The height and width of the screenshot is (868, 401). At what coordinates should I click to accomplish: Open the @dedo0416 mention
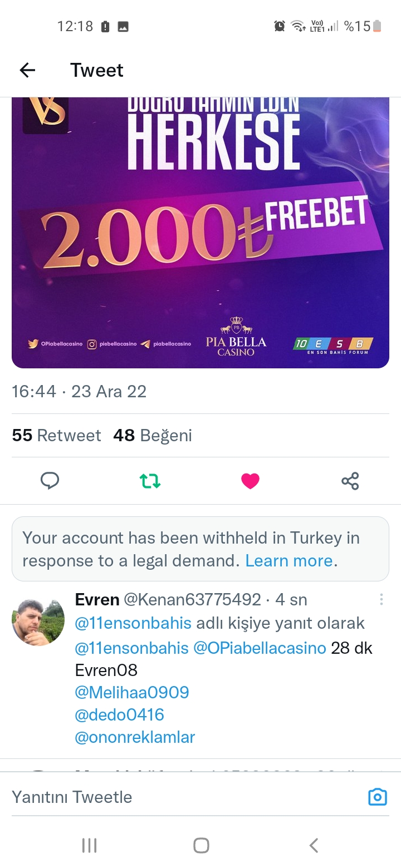pyautogui.click(x=120, y=715)
